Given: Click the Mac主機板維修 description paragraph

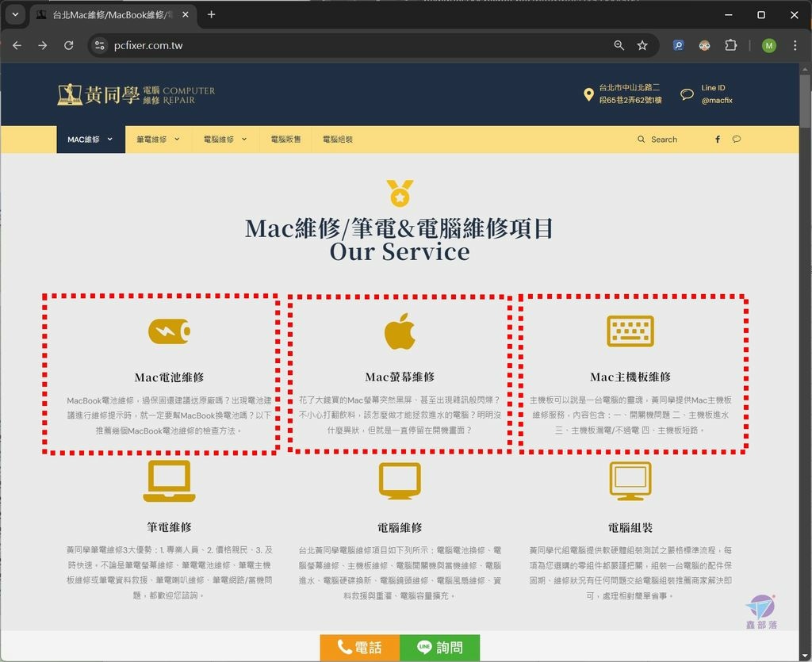Looking at the screenshot, I should click(x=630, y=415).
